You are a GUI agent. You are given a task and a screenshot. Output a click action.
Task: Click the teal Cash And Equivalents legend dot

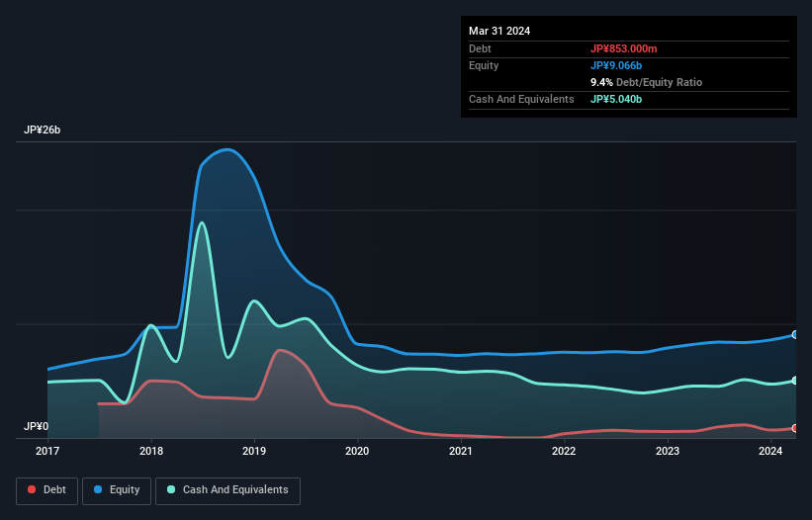tap(171, 489)
